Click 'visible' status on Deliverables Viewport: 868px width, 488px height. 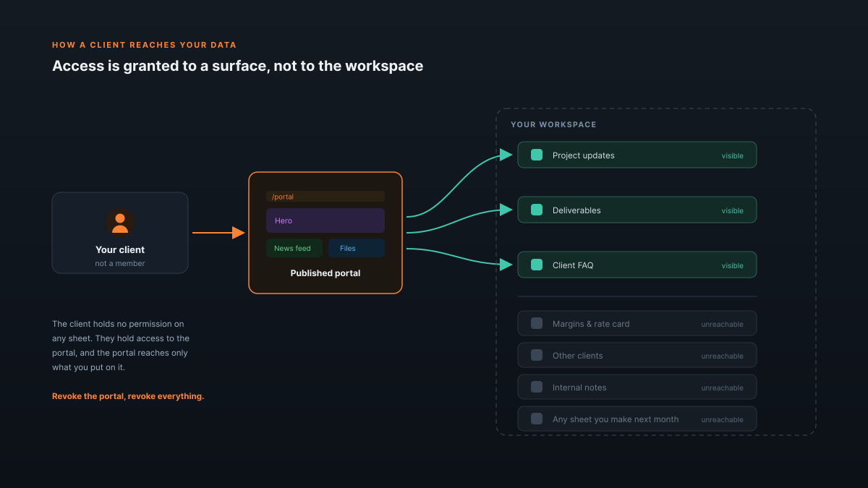pos(733,210)
